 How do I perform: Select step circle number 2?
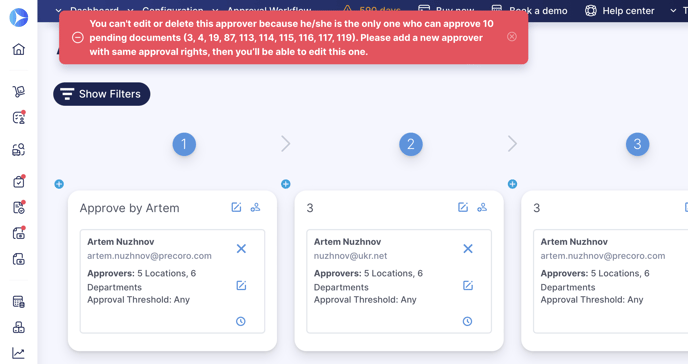(411, 144)
